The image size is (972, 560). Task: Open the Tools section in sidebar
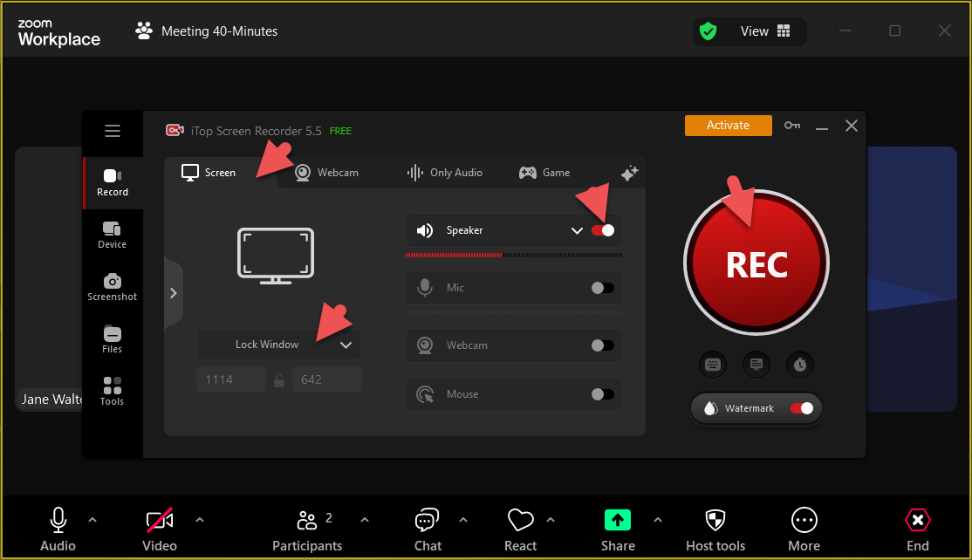point(112,391)
